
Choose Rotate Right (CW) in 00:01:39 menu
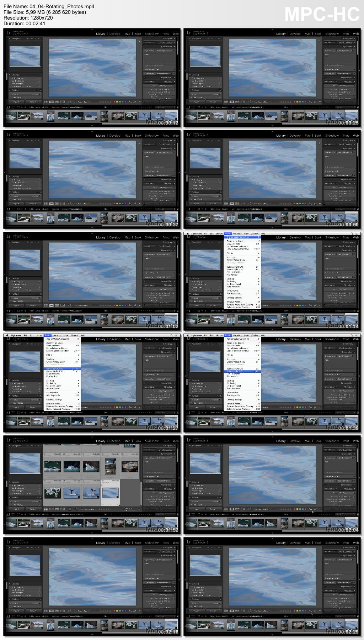(x=242, y=371)
